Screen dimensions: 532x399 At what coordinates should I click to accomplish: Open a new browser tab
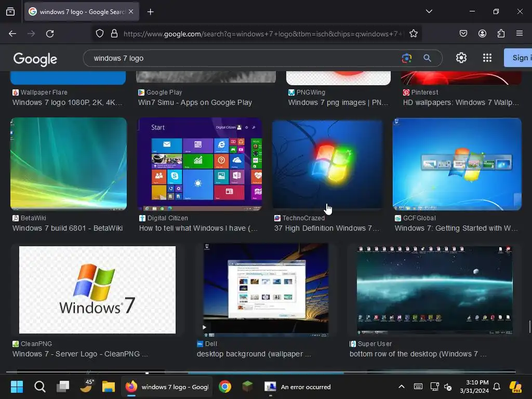click(x=150, y=12)
